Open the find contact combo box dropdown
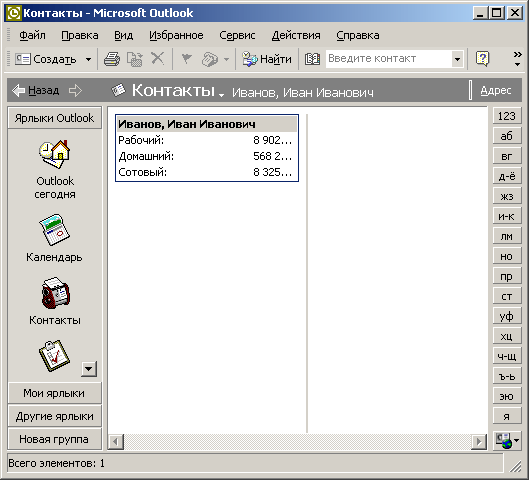 click(x=457, y=59)
